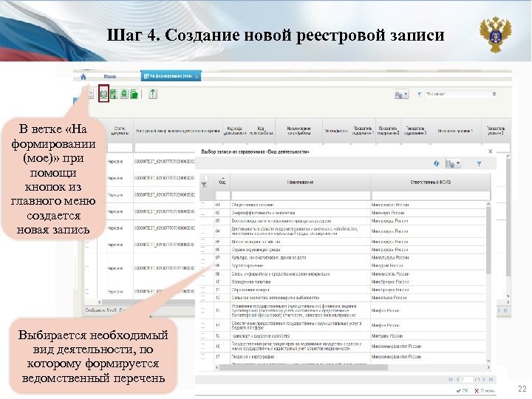Click the green view-document toolbar icon
The width and height of the screenshot is (532, 399).
point(124,94)
